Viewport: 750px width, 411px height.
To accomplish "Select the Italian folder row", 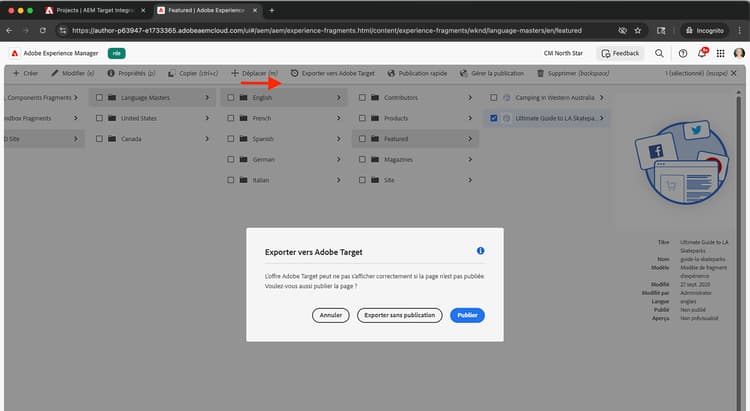I will [x=284, y=180].
